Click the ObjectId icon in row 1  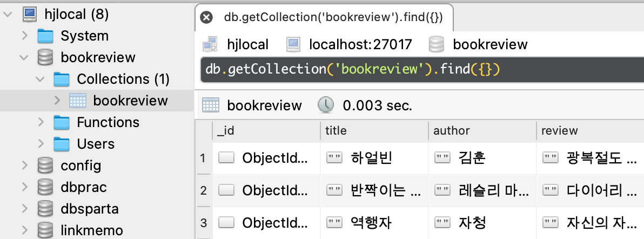click(x=226, y=157)
